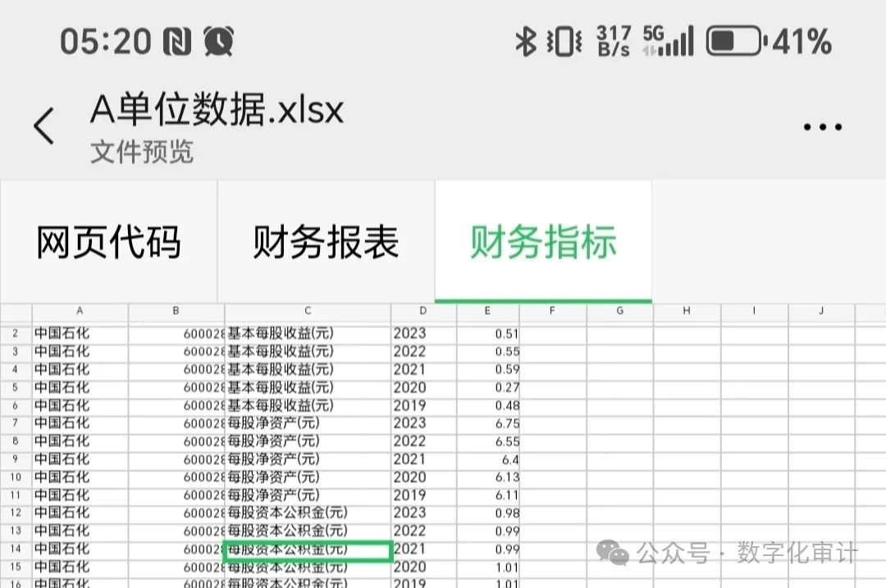Click the file title A单位数据.xlsx

[x=217, y=109]
